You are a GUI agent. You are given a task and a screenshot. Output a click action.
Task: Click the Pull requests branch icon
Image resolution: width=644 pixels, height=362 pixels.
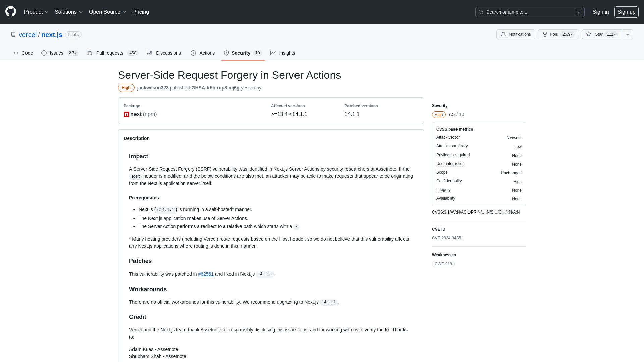[x=90, y=53]
